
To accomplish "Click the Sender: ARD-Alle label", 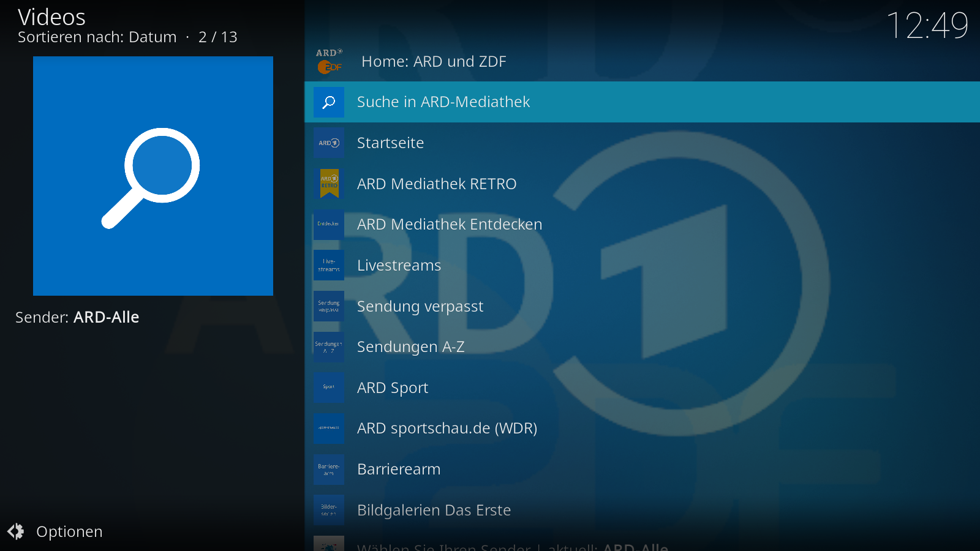I will click(77, 317).
